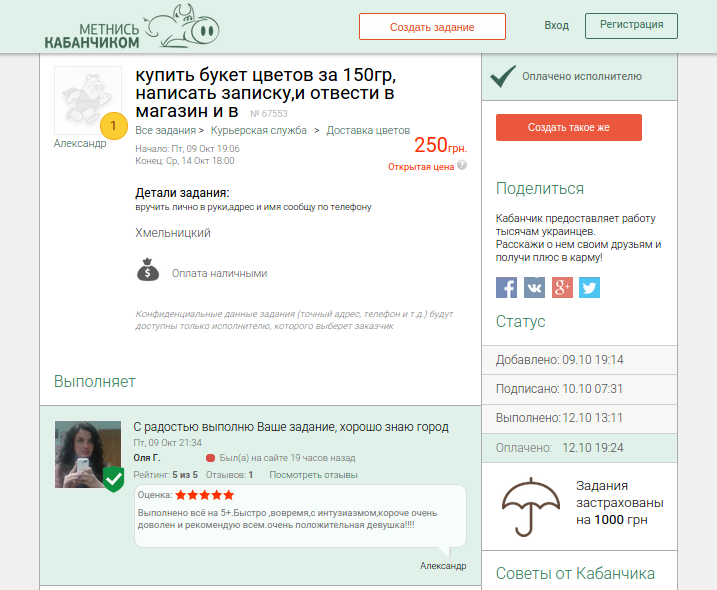Click the Рейтинг: 5 из 5 text
The width and height of the screenshot is (717, 590).
[166, 475]
